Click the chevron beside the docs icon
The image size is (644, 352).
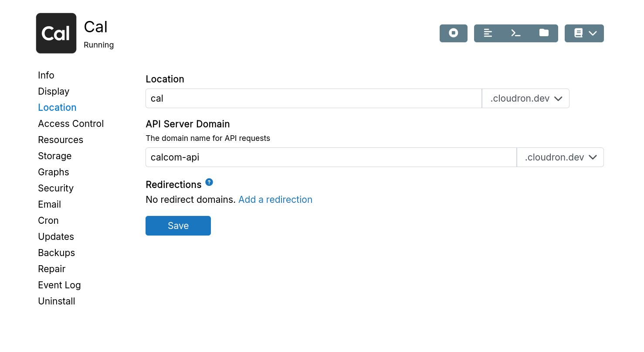[593, 33]
